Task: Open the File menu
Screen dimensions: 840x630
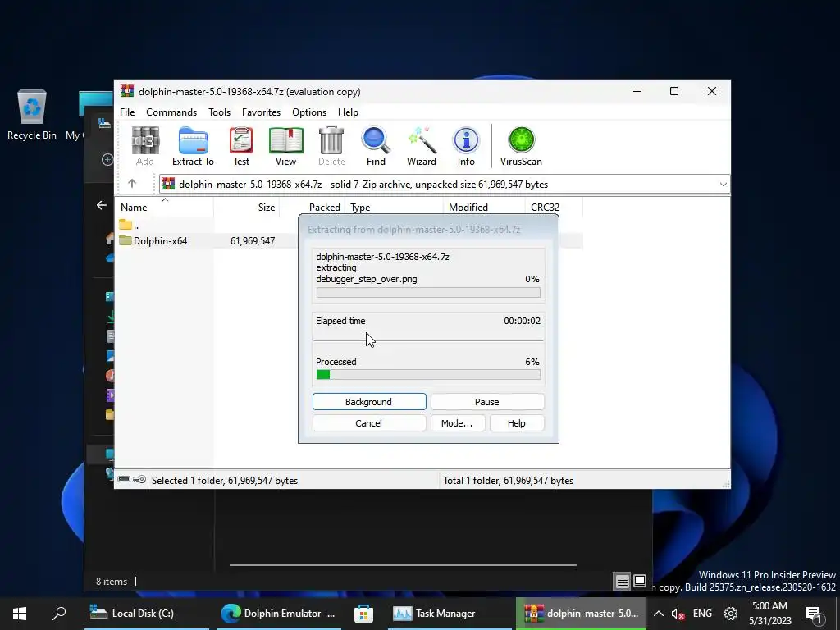Action: coord(127,112)
